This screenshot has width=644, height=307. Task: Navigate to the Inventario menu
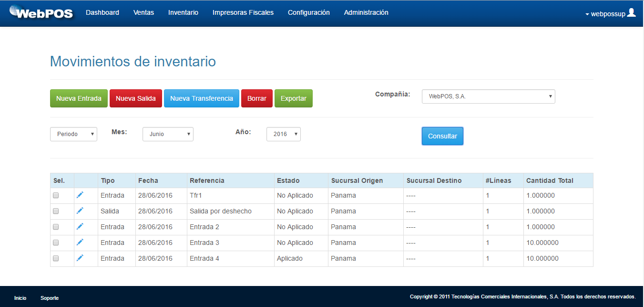(x=183, y=12)
